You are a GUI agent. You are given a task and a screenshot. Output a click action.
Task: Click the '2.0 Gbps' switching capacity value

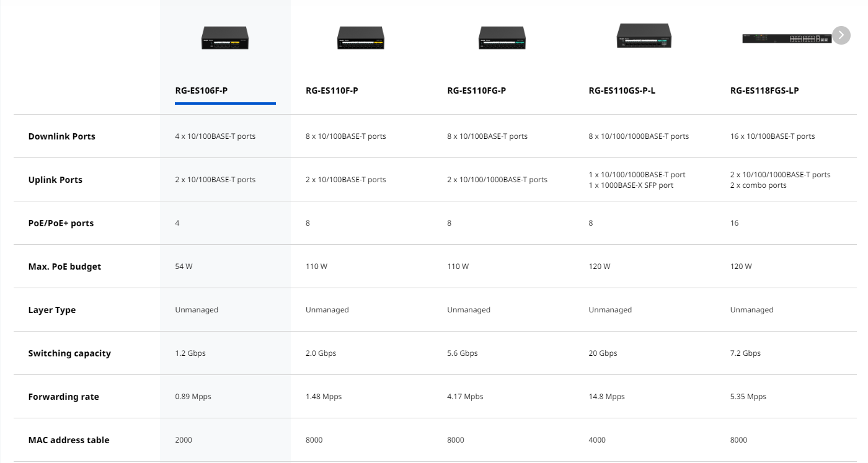(321, 353)
